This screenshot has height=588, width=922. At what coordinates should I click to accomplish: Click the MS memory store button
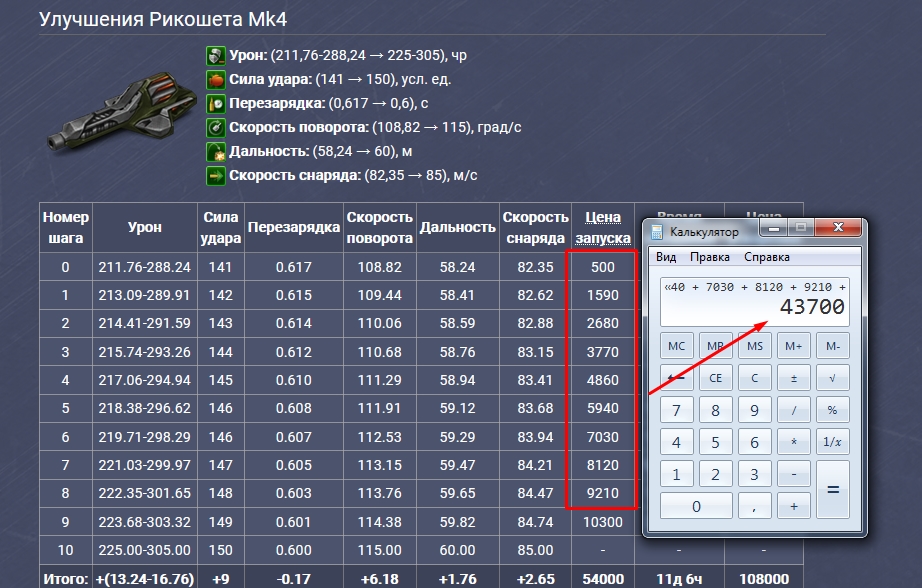pyautogui.click(x=754, y=346)
